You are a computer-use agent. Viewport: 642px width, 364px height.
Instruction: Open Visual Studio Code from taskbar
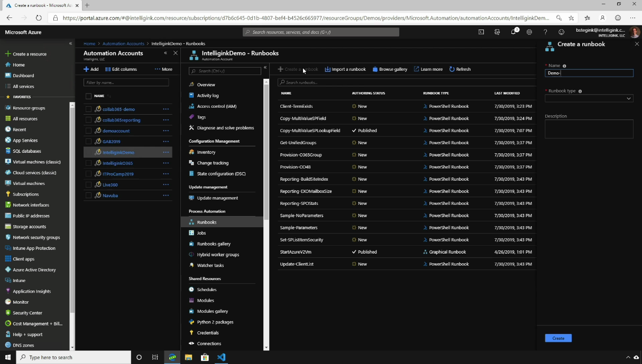[x=221, y=357]
